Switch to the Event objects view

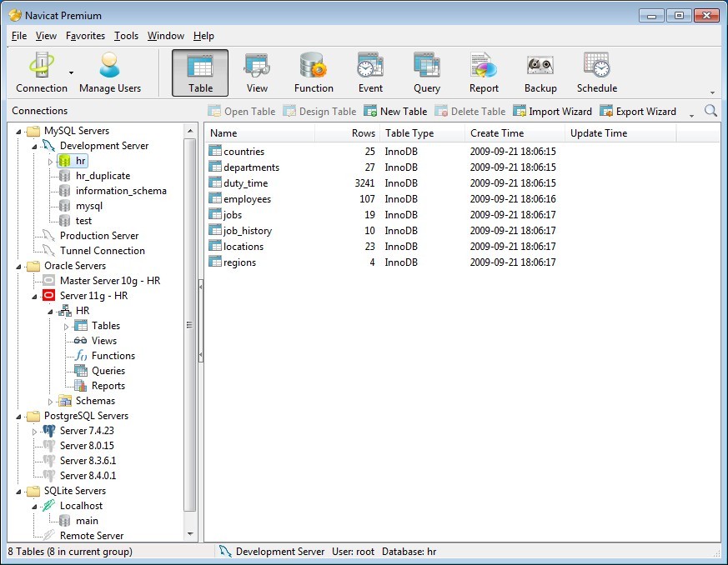[x=370, y=72]
